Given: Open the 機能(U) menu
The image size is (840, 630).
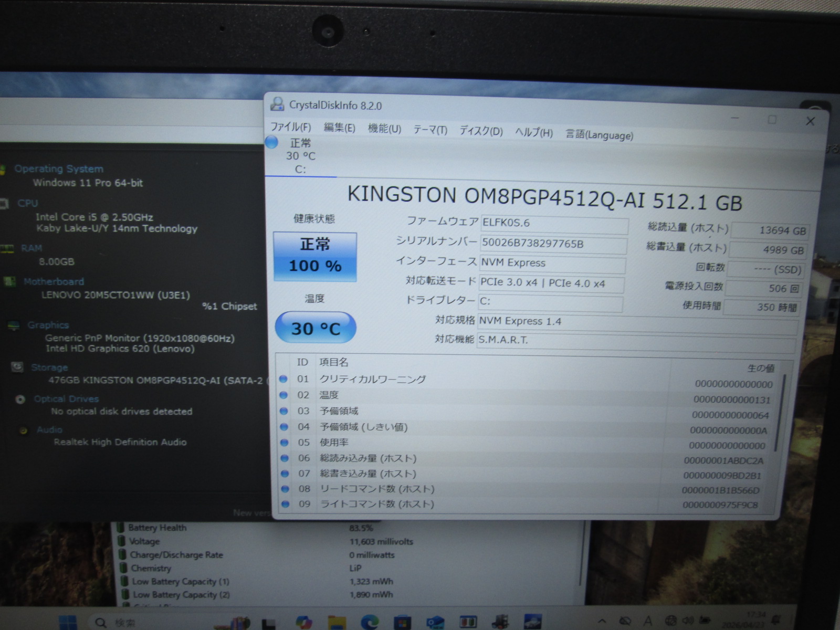Looking at the screenshot, I should point(384,129).
